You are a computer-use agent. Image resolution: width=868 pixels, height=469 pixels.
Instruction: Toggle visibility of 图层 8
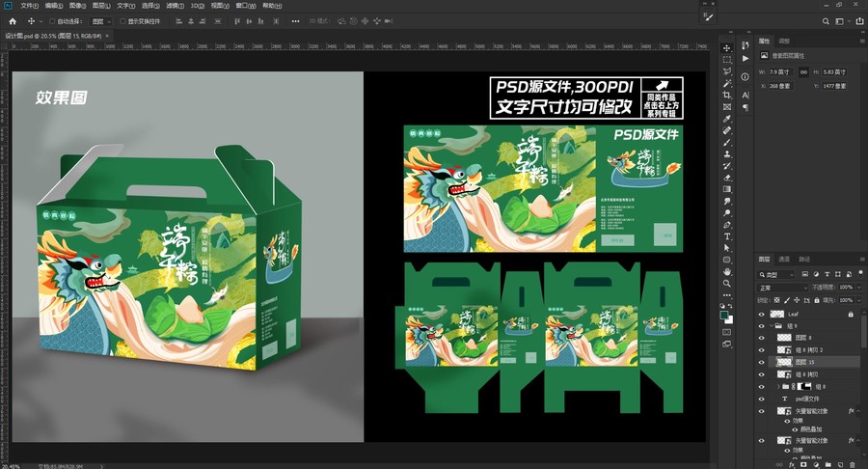click(x=761, y=338)
